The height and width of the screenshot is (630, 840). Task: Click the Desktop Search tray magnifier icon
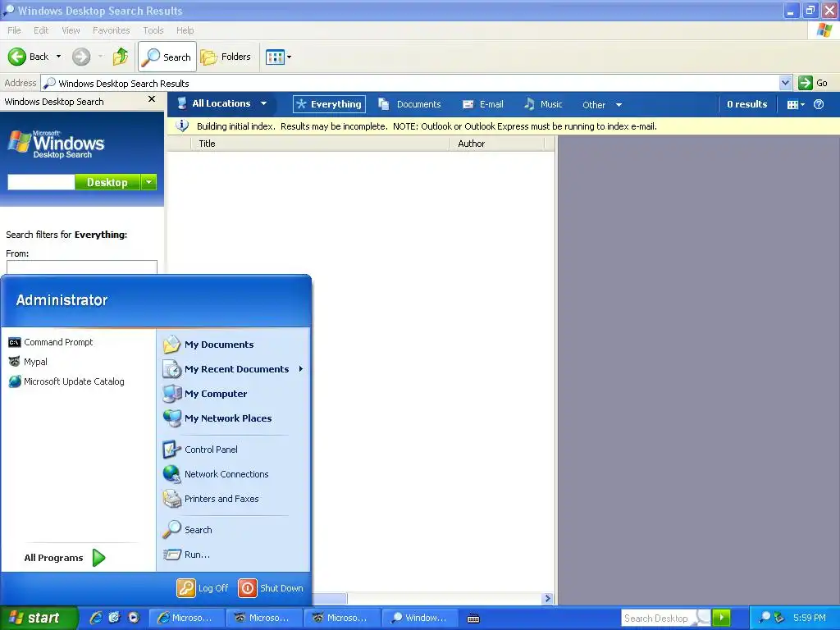[x=765, y=618]
